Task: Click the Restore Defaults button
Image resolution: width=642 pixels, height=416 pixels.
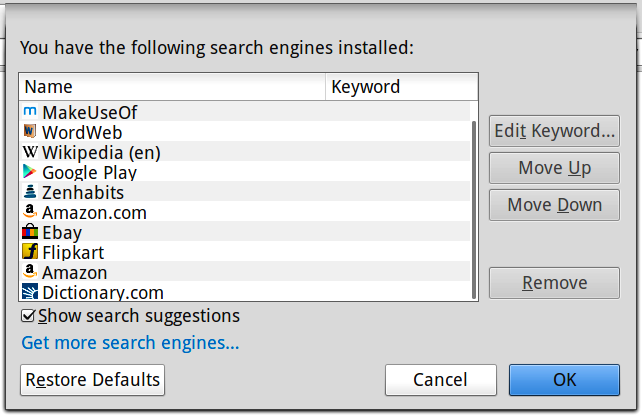Action: pyautogui.click(x=93, y=380)
